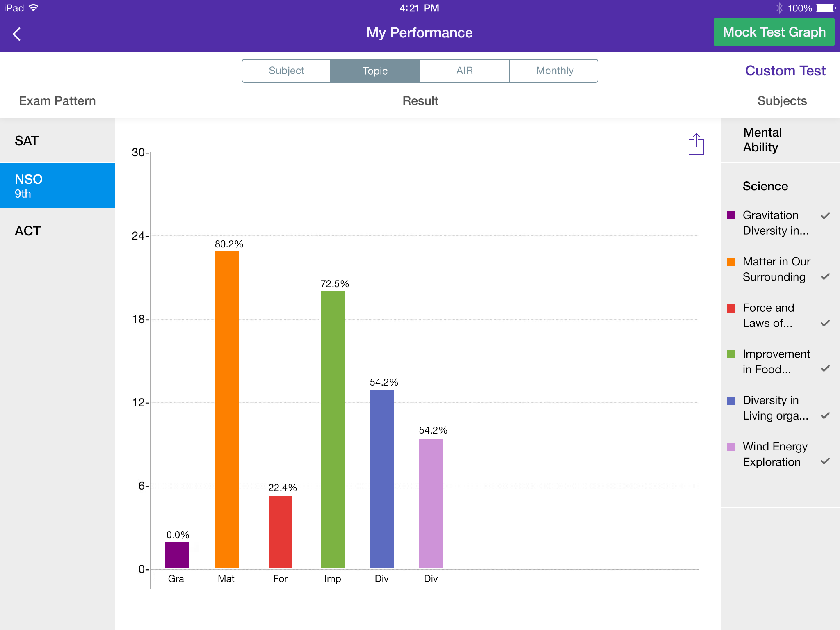Tap the orange Matter bar in chart

pos(226,409)
